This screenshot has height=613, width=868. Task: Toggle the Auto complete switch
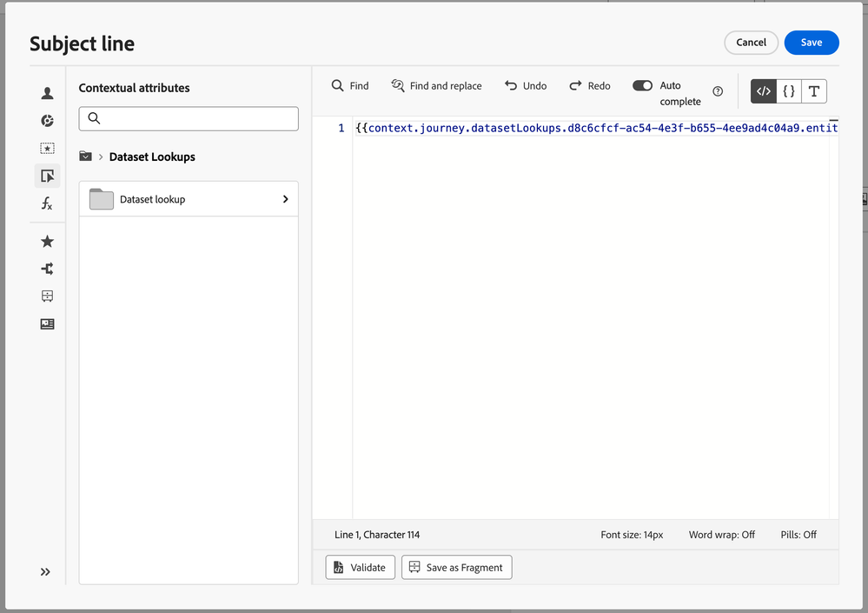[642, 85]
